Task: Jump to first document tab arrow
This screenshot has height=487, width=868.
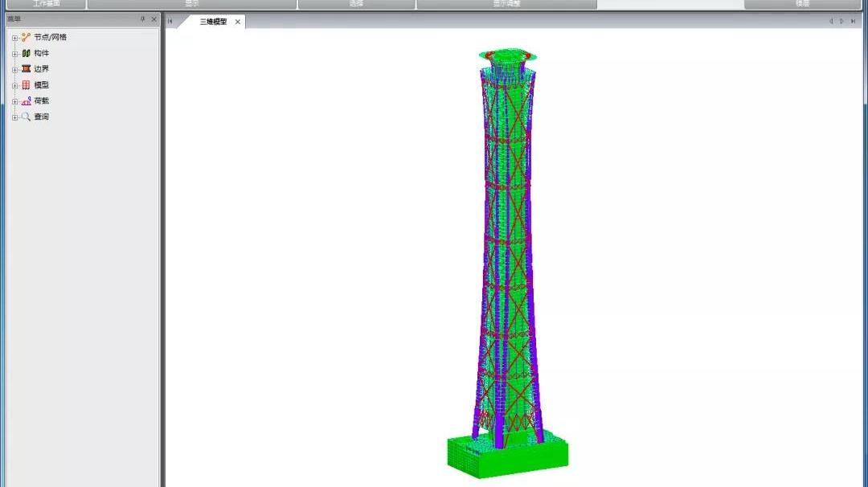Action: tap(170, 21)
